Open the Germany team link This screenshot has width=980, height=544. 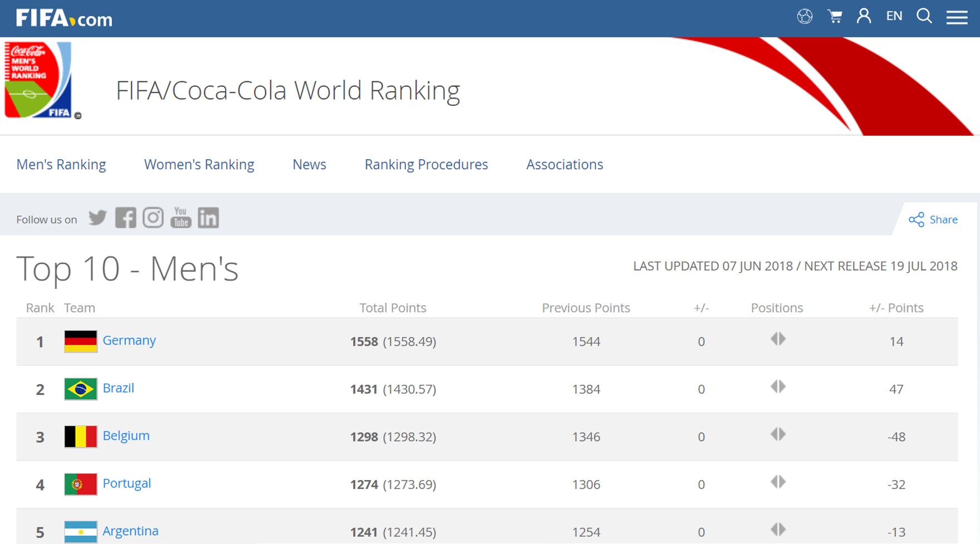click(129, 340)
